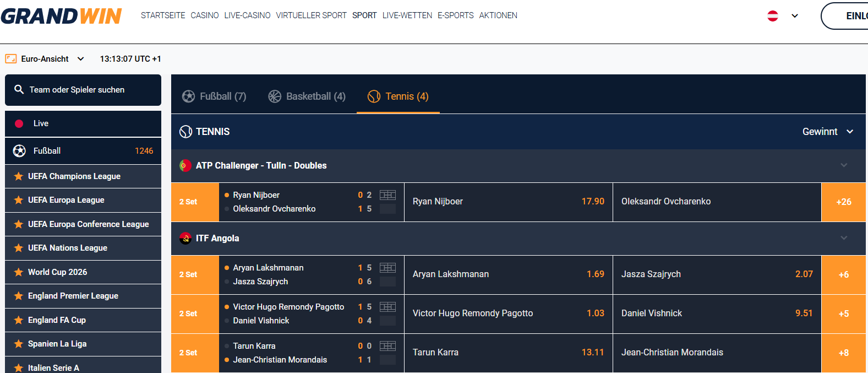This screenshot has height=373, width=868.
Task: Click the star beside England FA Cup
Action: (x=18, y=320)
